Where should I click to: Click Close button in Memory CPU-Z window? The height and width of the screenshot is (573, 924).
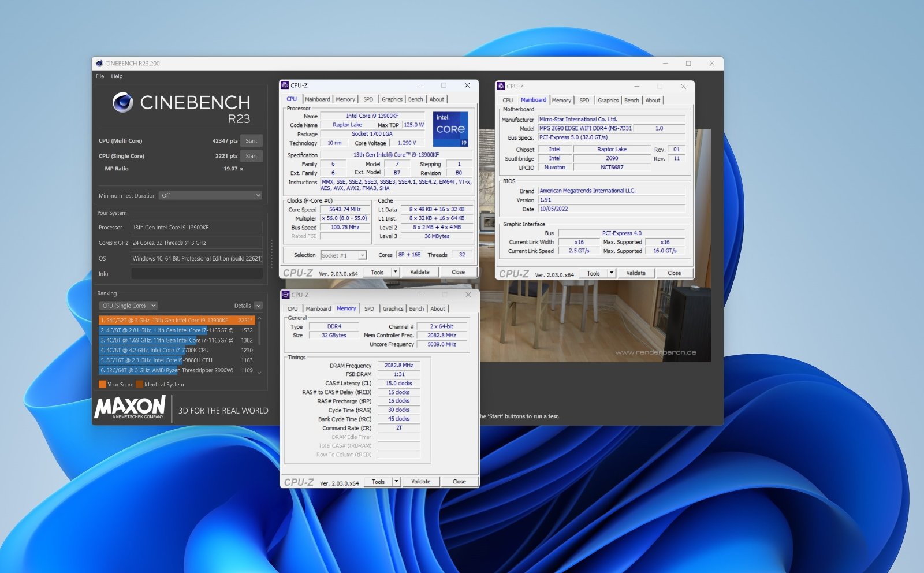[x=460, y=482]
